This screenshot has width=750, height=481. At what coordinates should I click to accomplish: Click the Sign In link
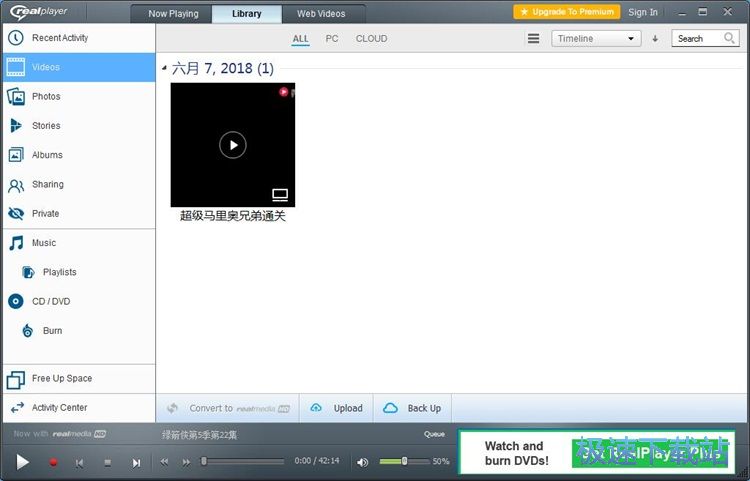coord(643,12)
